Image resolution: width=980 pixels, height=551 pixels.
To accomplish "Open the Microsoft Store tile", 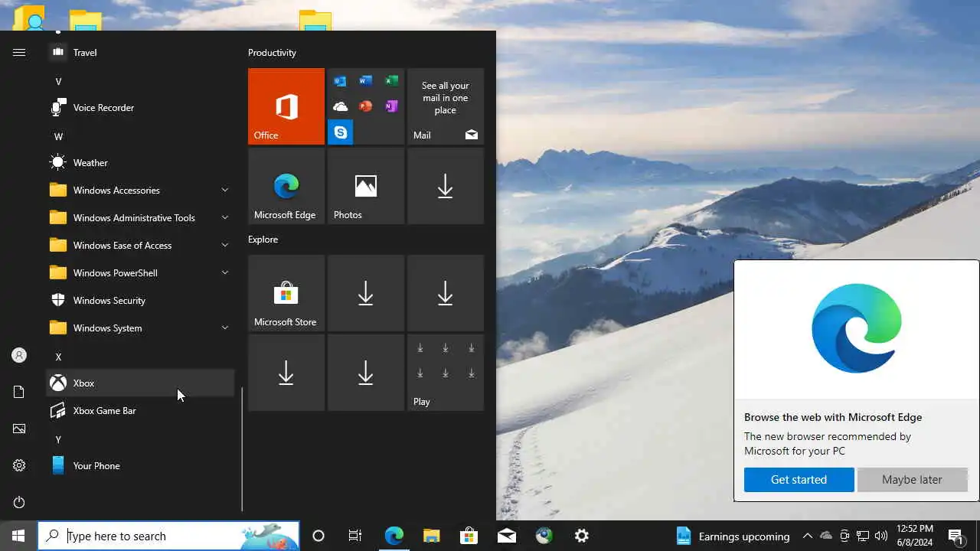I will (x=286, y=293).
